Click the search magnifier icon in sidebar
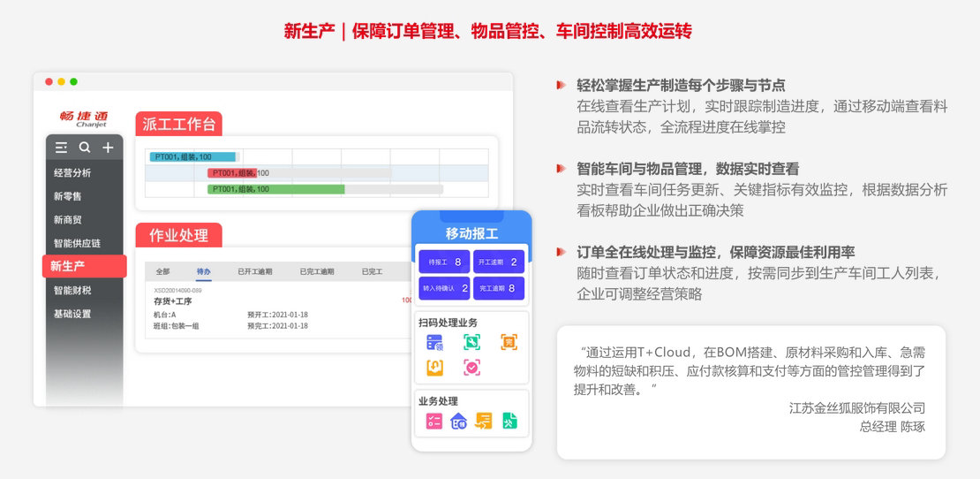Viewport: 980px width, 479px height. pos(85,148)
